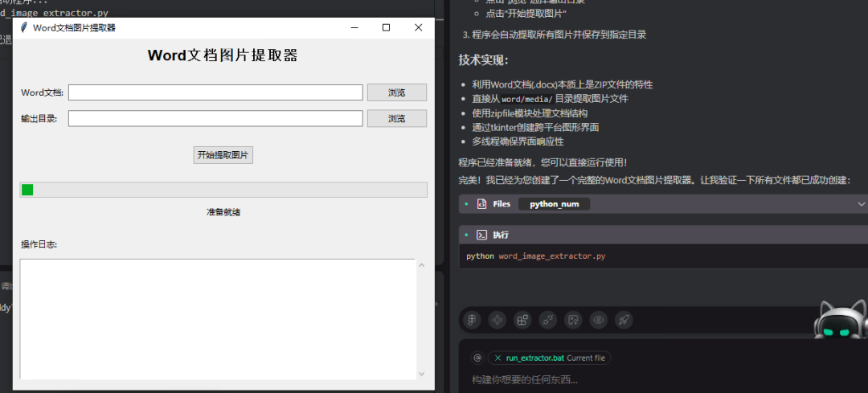Image resolution: width=868 pixels, height=393 pixels.
Task: Click the 准备就绪 status text
Action: click(223, 212)
